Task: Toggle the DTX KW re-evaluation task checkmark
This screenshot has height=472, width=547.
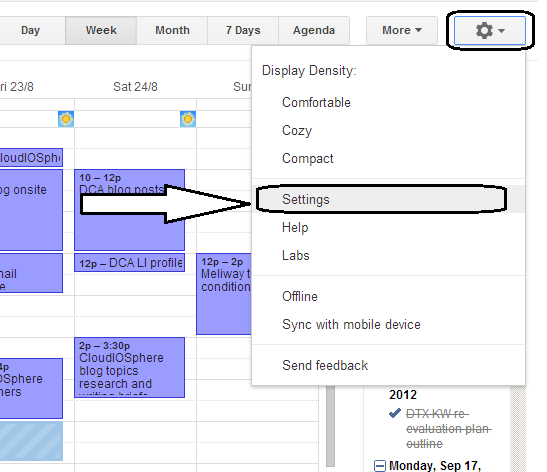Action: coord(395,414)
